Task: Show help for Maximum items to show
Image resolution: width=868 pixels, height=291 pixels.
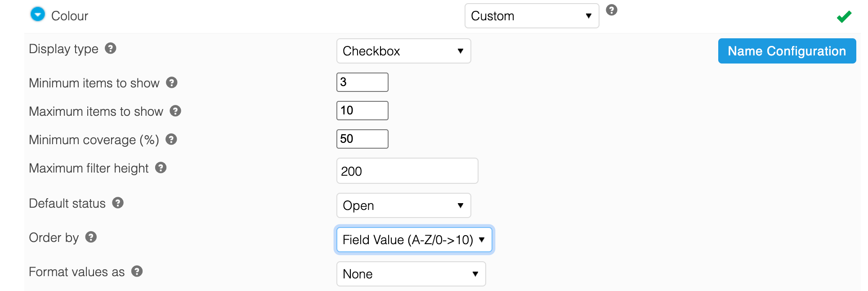Action: tap(175, 111)
